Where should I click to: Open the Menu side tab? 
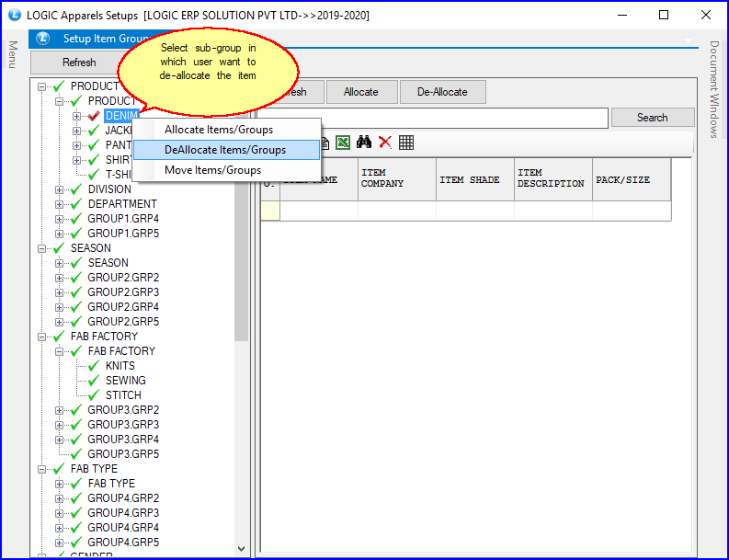13,54
